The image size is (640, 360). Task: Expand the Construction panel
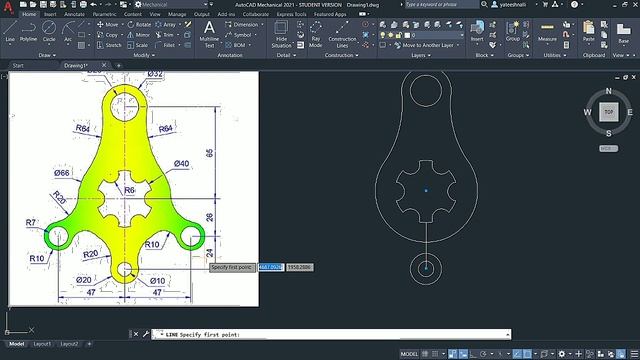click(342, 55)
